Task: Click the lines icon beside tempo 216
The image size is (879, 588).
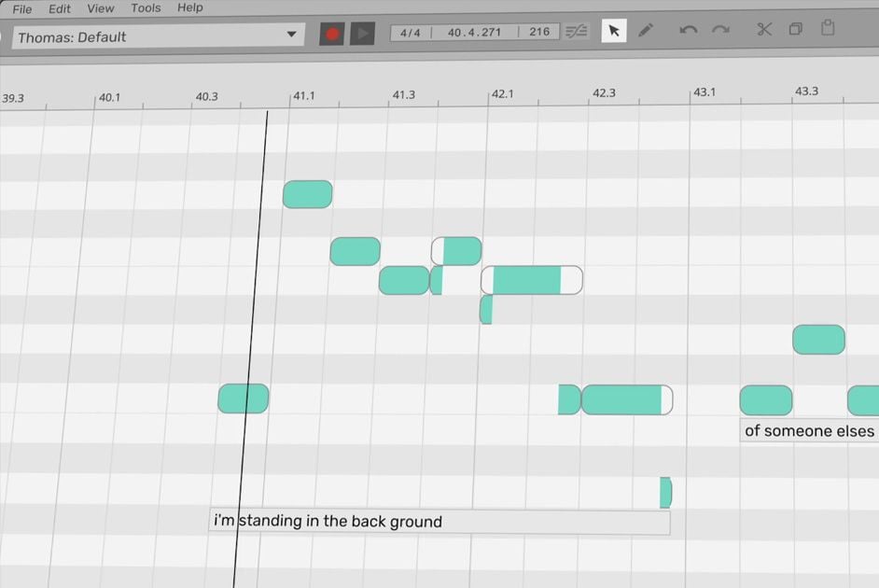Action: 576,31
